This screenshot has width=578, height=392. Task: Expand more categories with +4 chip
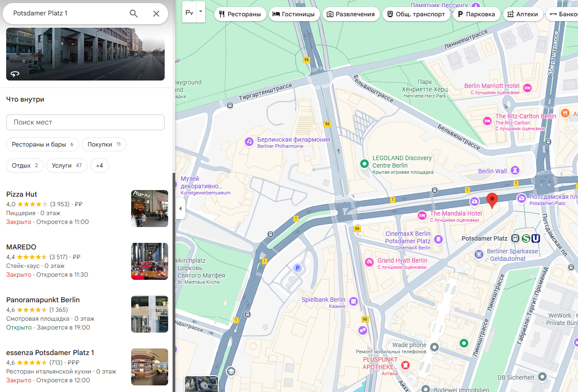(x=99, y=165)
